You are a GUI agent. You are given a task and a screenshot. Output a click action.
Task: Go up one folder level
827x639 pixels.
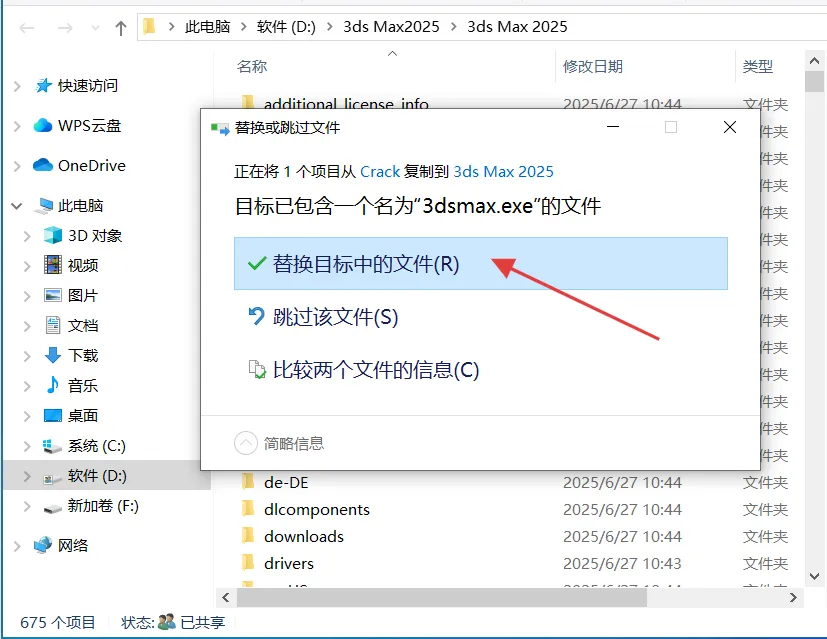(x=121, y=27)
